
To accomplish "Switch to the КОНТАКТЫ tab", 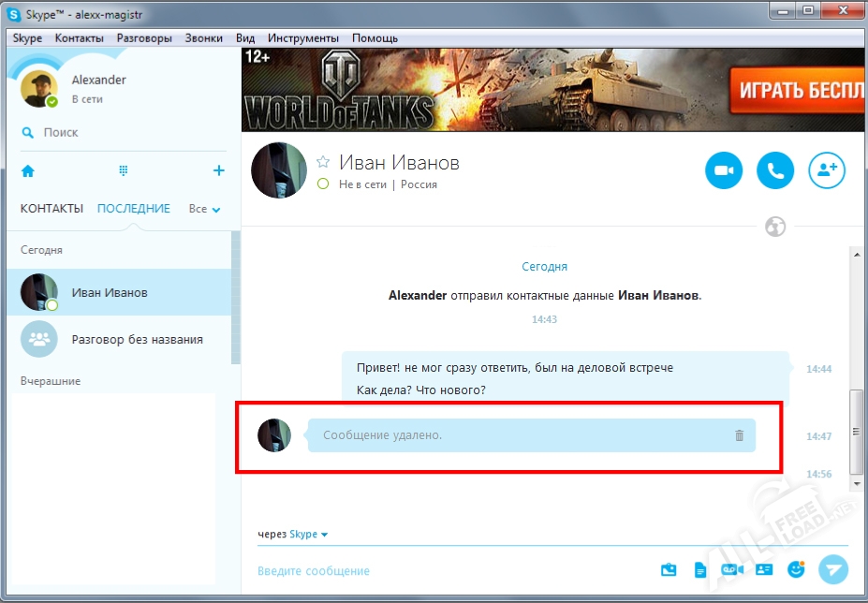I will (51, 209).
